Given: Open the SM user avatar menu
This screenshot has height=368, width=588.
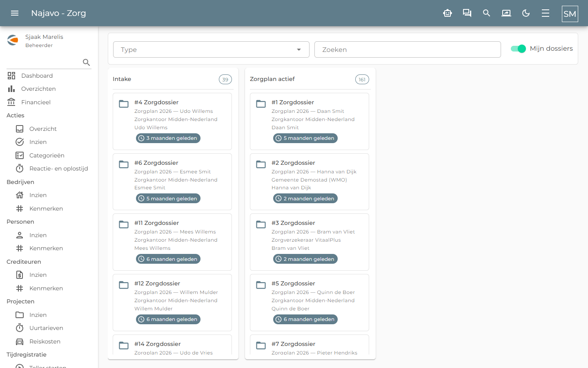Looking at the screenshot, I should 570,14.
